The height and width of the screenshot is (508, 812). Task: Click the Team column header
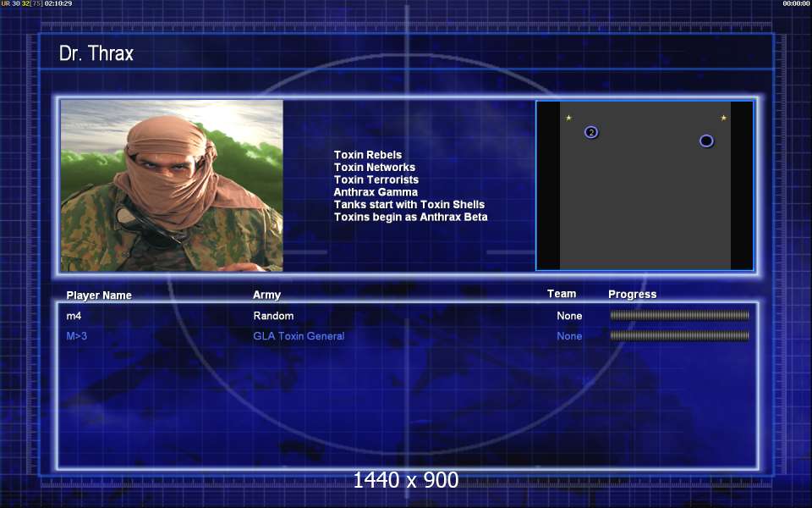tap(562, 294)
